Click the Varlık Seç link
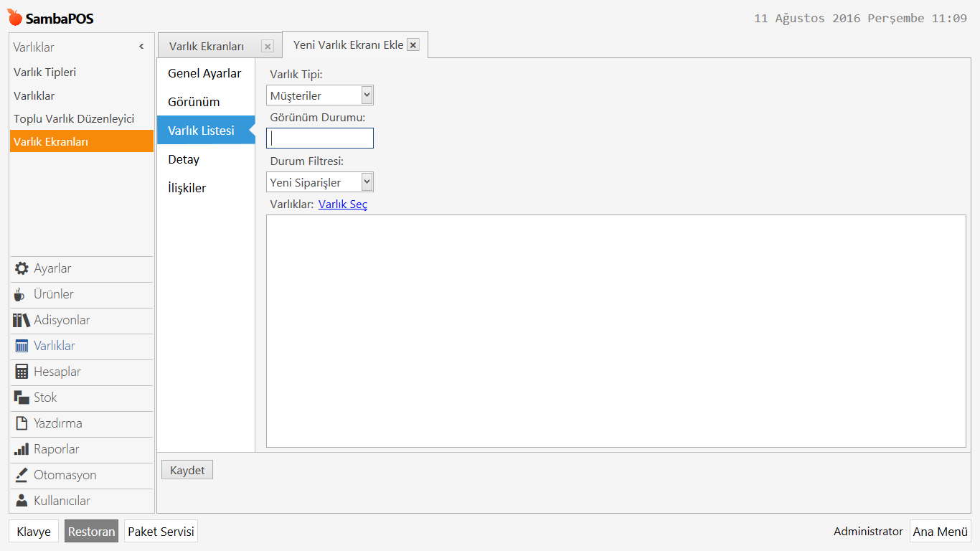The height and width of the screenshot is (551, 980). pyautogui.click(x=343, y=204)
